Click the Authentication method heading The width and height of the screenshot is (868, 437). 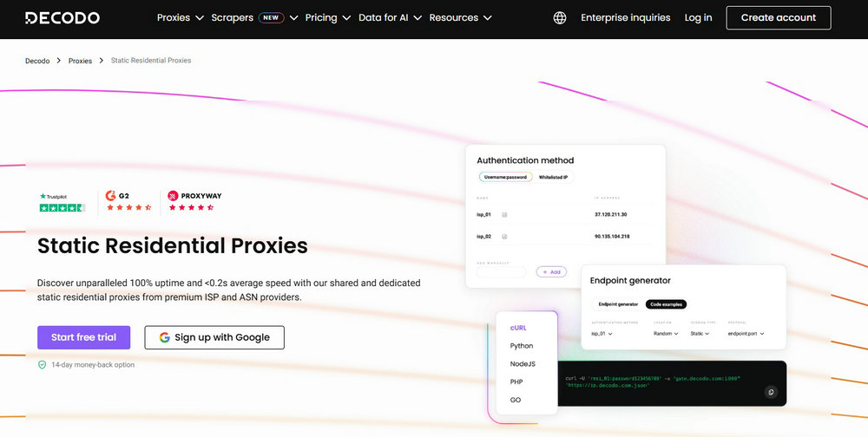(525, 160)
